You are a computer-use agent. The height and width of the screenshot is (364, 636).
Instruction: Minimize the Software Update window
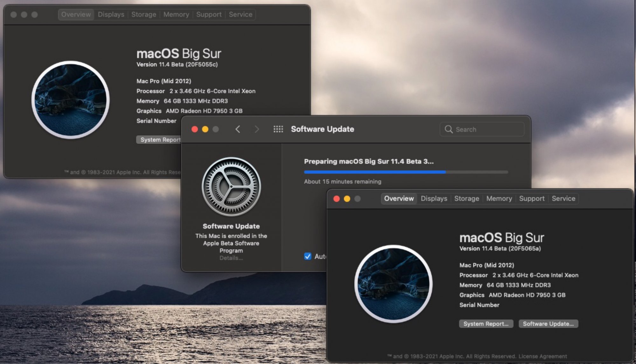(x=205, y=129)
